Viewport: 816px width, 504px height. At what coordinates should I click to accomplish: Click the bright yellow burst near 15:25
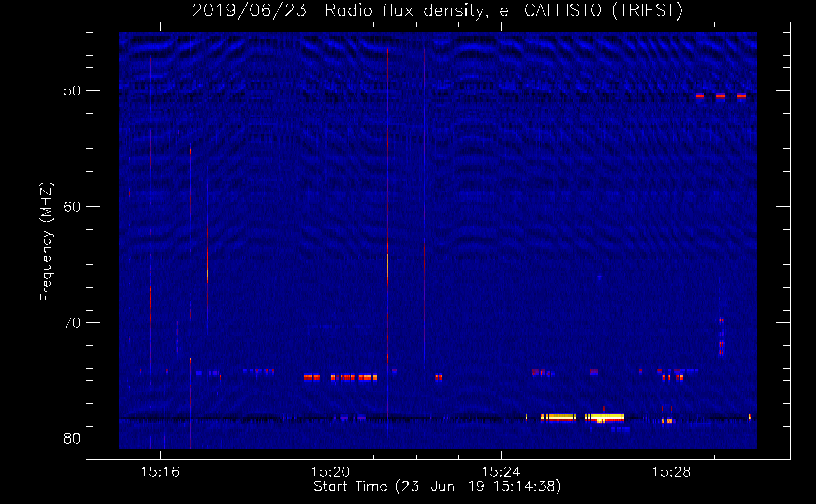tap(558, 417)
